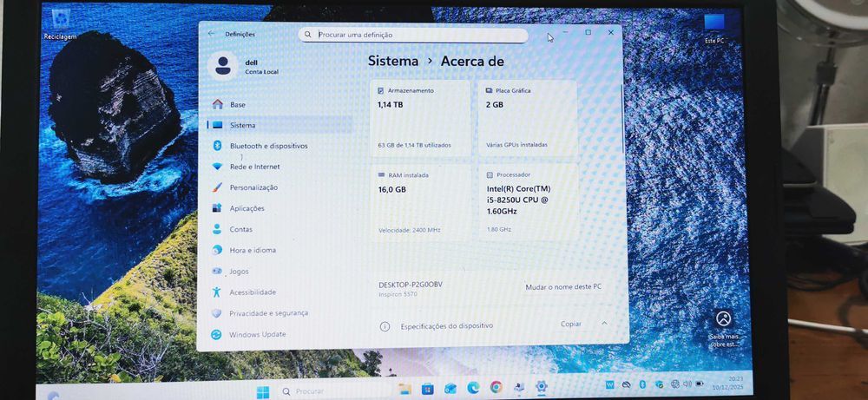Open File Explorer from the taskbar
The height and width of the screenshot is (400, 868).
pyautogui.click(x=404, y=389)
